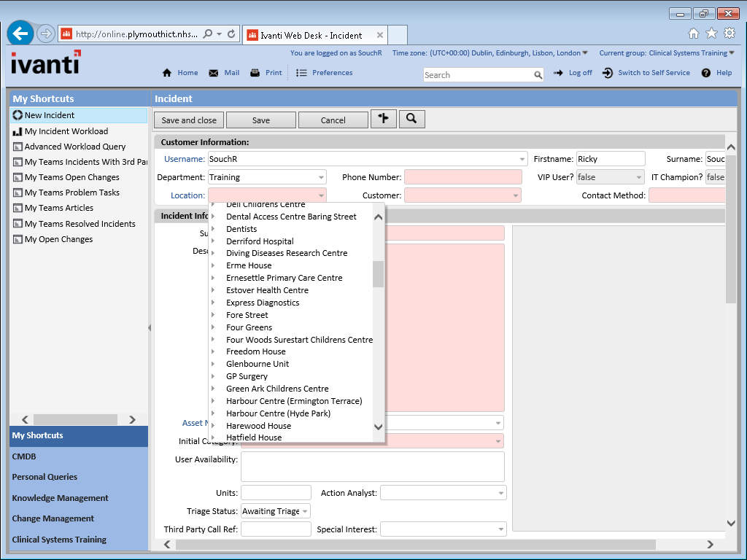Image resolution: width=747 pixels, height=560 pixels.
Task: Select Glenbourne Unit in location list
Action: click(x=258, y=364)
